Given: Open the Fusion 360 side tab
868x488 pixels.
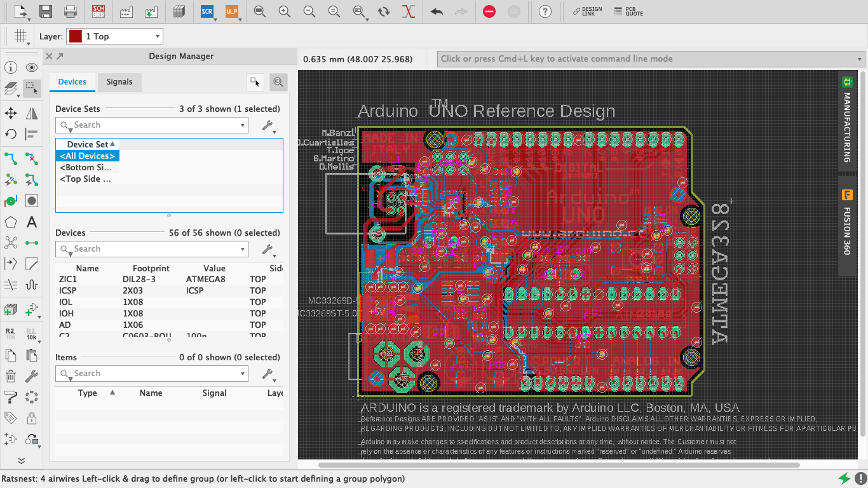Looking at the screenshot, I should 846,226.
